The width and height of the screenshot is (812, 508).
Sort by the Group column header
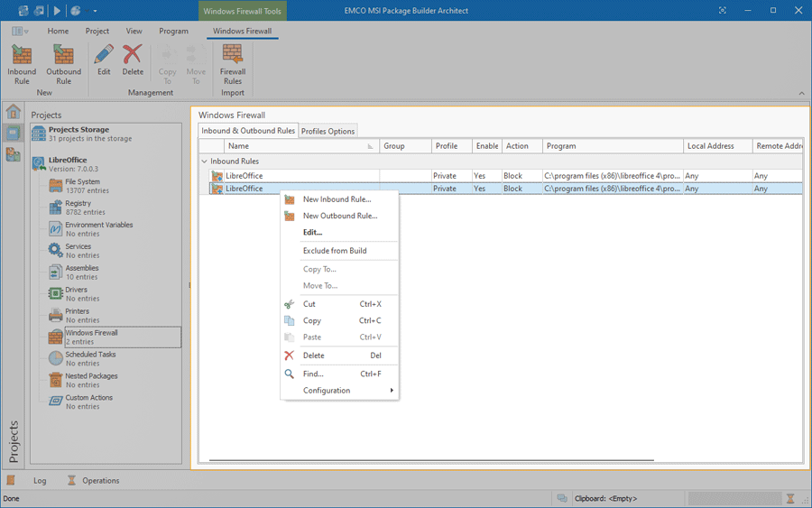coord(405,146)
